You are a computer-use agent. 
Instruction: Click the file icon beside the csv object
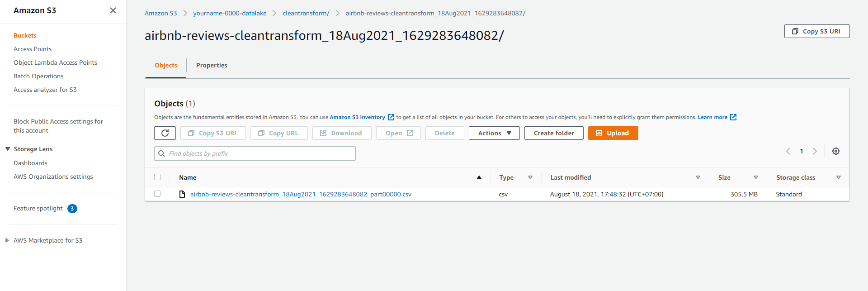click(182, 194)
